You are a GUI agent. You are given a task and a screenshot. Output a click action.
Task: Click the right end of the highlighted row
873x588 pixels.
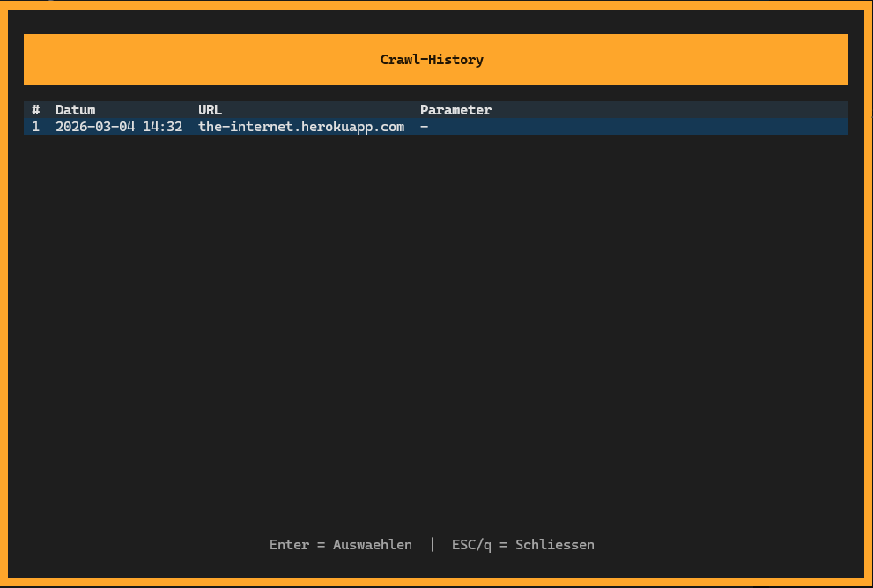tap(837, 126)
